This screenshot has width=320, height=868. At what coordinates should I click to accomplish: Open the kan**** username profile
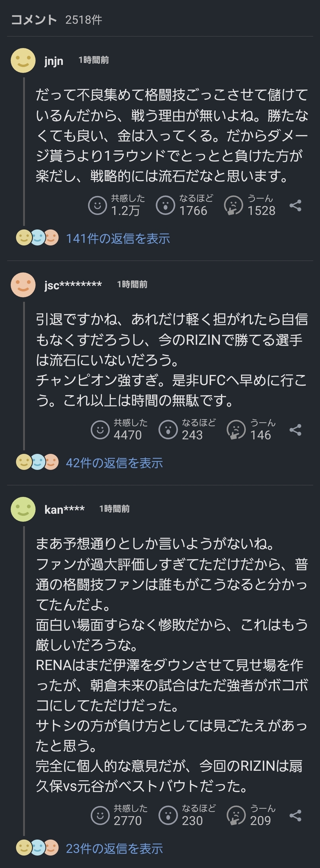(64, 510)
